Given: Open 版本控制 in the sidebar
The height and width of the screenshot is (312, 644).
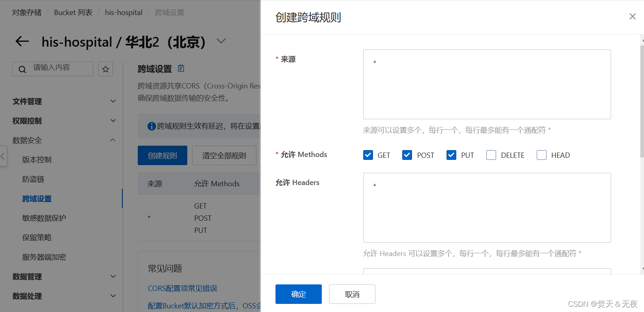Looking at the screenshot, I should coord(37,159).
